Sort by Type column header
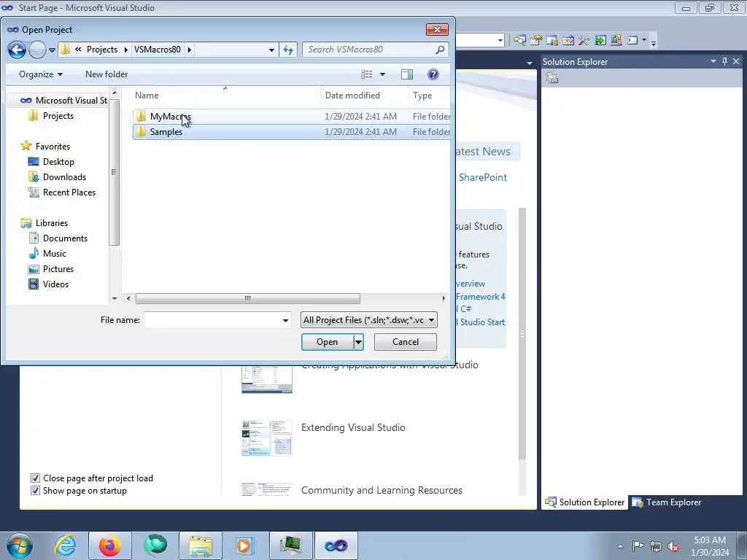The image size is (747, 560). [x=422, y=96]
